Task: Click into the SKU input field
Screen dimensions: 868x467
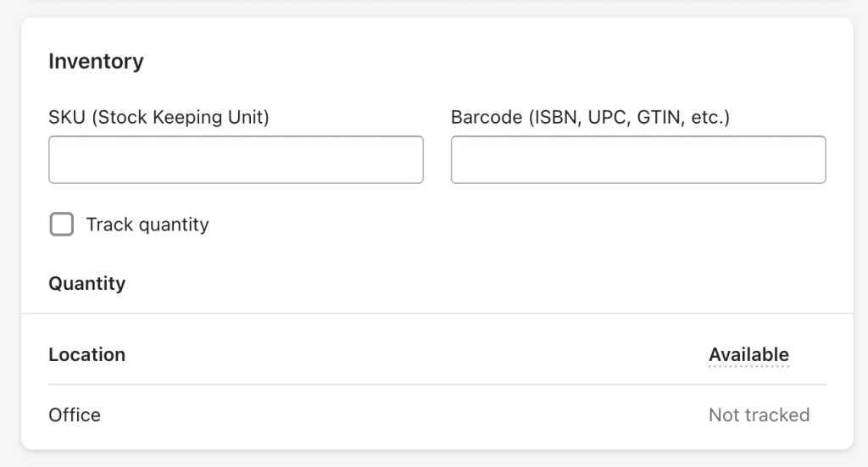Action: 236,159
